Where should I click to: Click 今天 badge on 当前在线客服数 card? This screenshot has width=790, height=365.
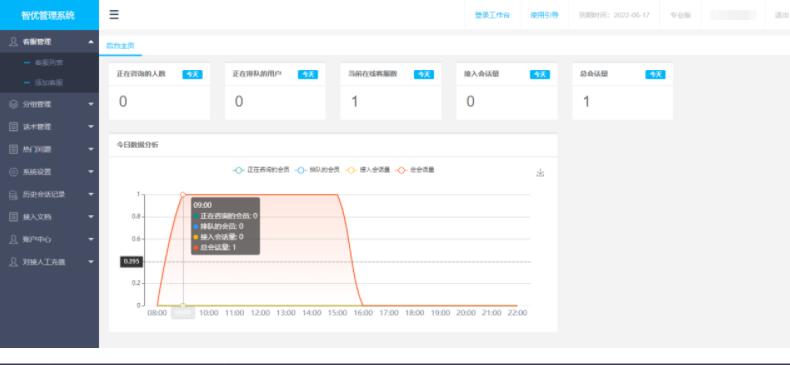[424, 75]
